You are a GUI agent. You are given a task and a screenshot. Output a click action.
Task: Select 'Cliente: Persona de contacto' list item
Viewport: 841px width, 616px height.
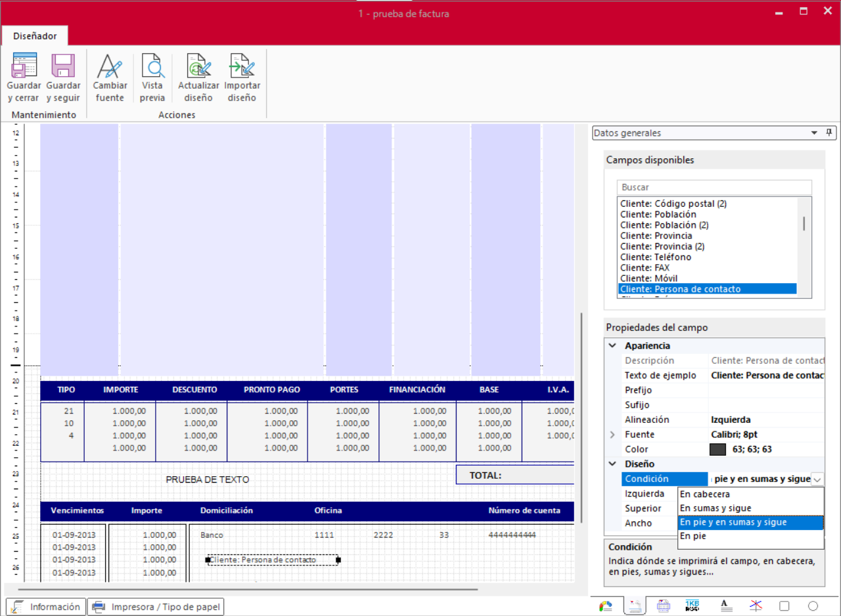point(706,289)
